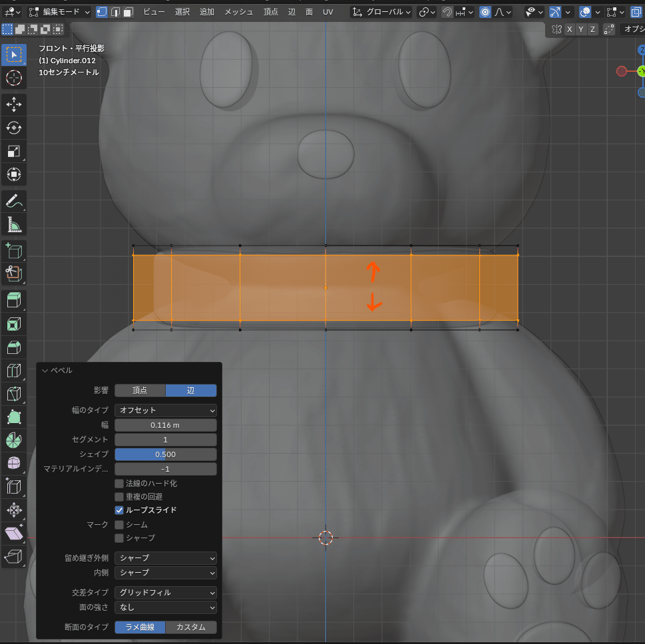Open the pivot point dropdown
This screenshot has height=644, width=645.
click(427, 12)
